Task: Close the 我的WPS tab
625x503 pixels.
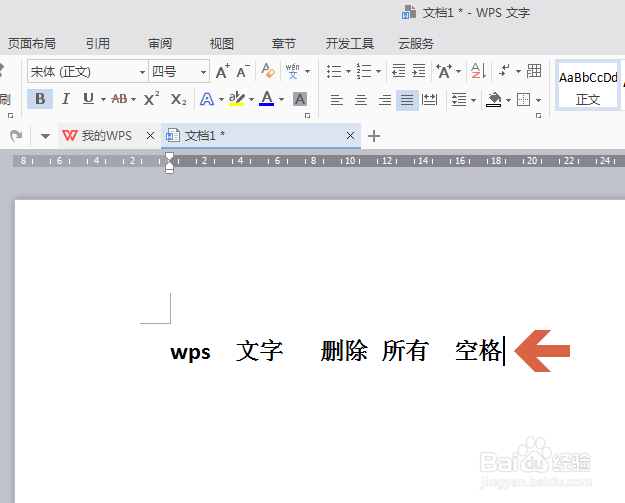Action: 150,136
